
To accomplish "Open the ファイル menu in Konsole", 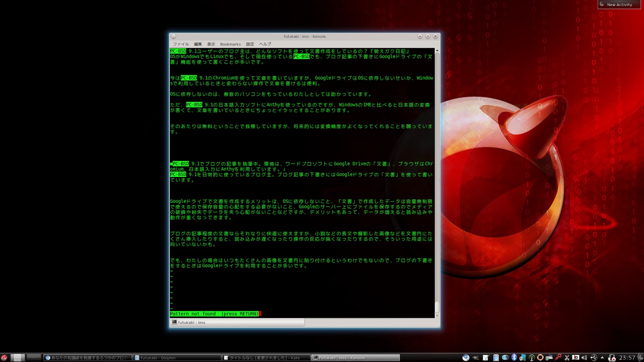I will coord(181,44).
